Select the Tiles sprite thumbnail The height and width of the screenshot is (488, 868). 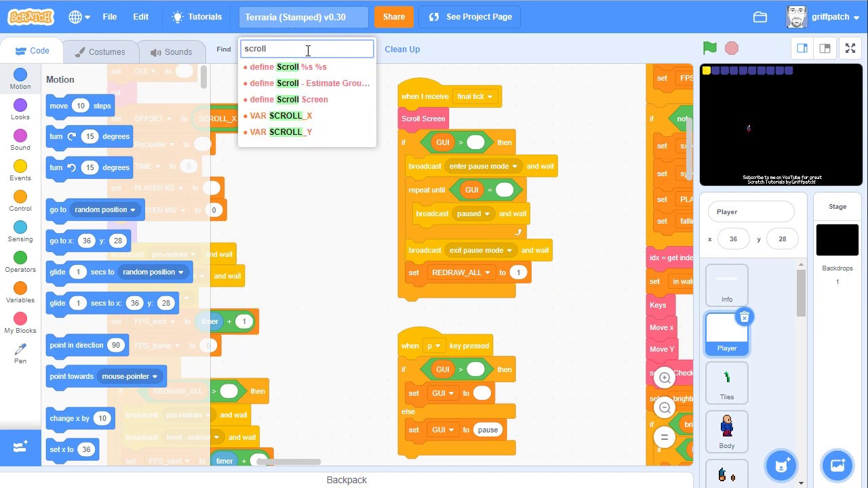(727, 382)
